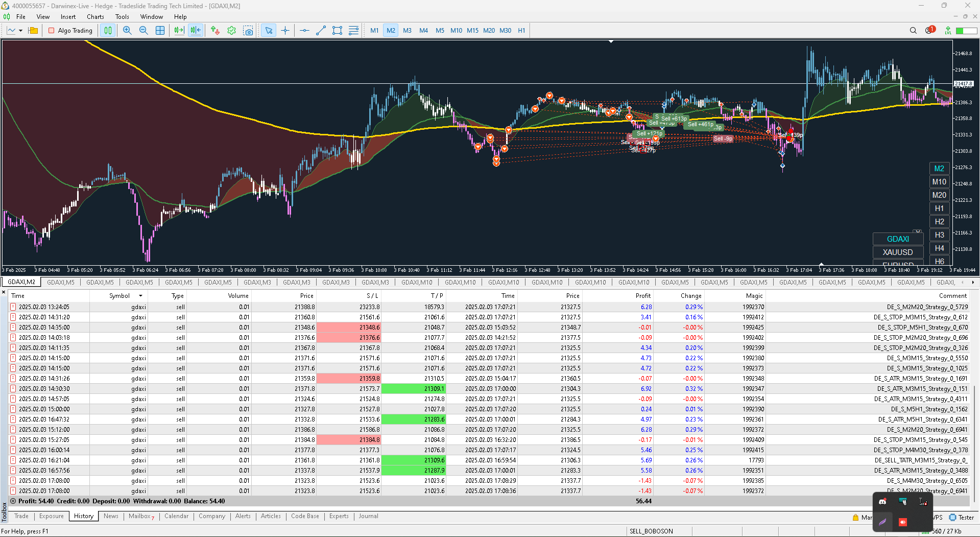Zoom in on the chart
Viewport: 980px width, 537px height.
point(127,31)
